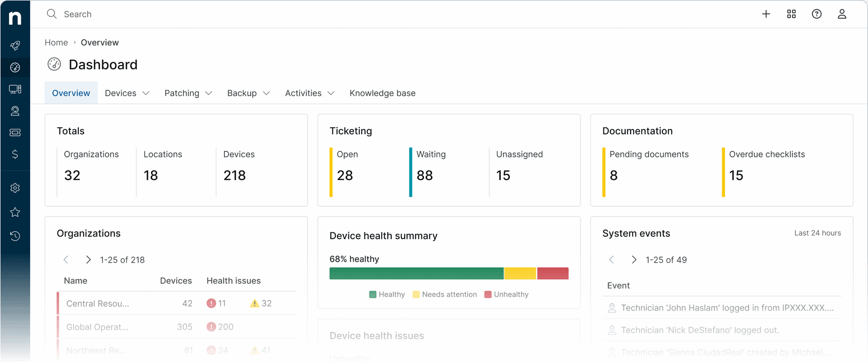Viewport: 868px width, 363px height.
Task: Click the plus icon in top bar
Action: click(x=766, y=14)
